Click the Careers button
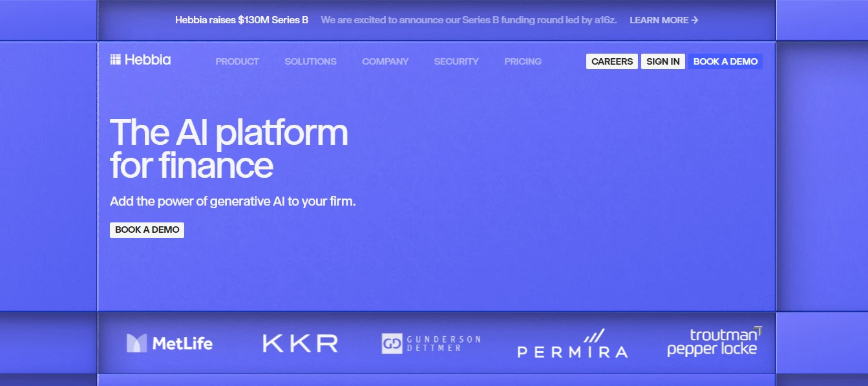Screen dimensions: 868x386 click(611, 61)
